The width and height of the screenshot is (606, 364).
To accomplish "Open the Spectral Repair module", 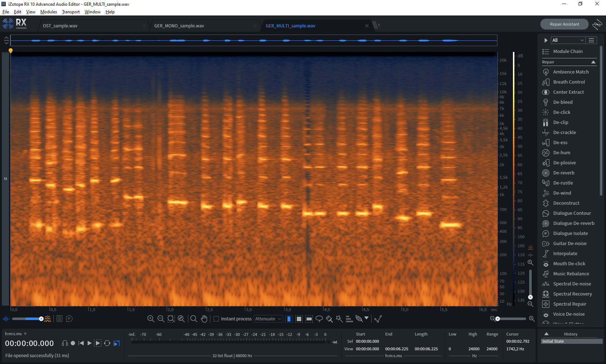I will [570, 304].
